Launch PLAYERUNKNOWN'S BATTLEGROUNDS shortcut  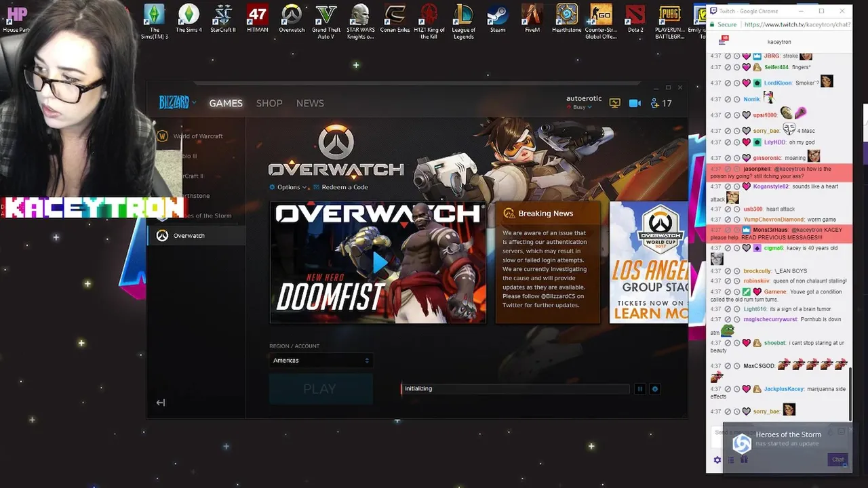tap(669, 22)
